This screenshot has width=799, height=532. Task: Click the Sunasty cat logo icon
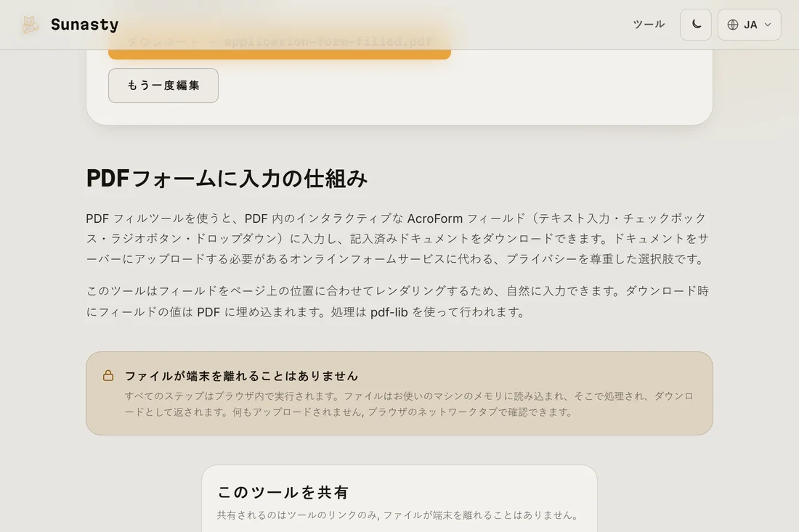click(x=30, y=25)
